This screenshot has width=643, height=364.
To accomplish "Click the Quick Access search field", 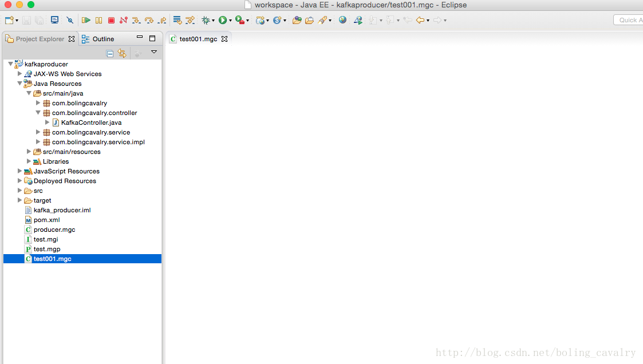I will tap(628, 20).
